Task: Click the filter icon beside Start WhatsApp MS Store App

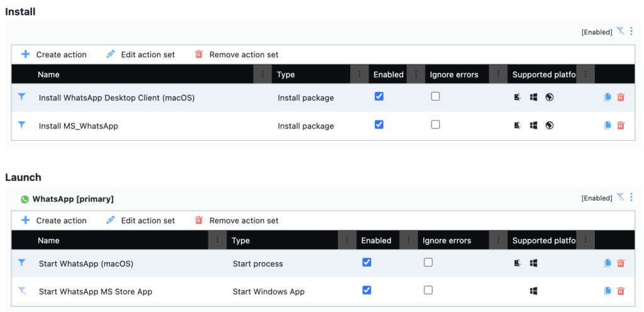Action: [x=22, y=291]
